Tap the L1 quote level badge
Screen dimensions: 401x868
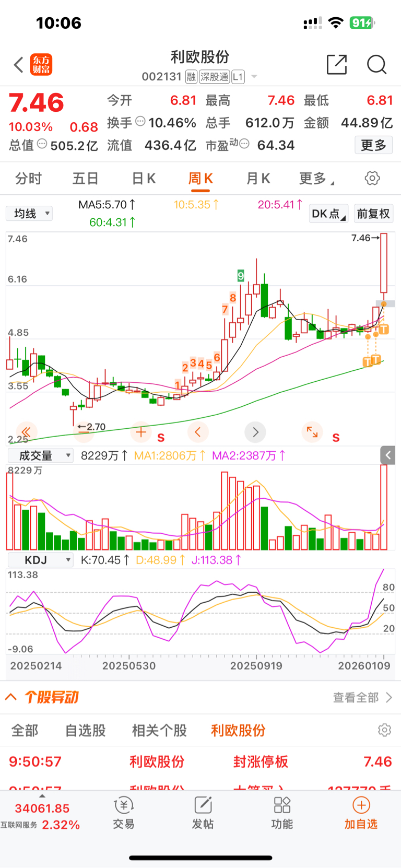pos(238,77)
